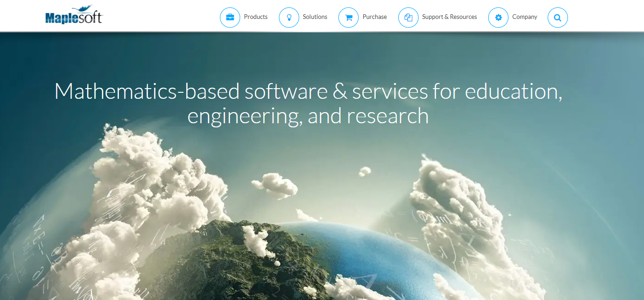Screen dimensions: 644x300
Task: Select the 'Mathematics-based software & services' headline
Action: (308, 103)
